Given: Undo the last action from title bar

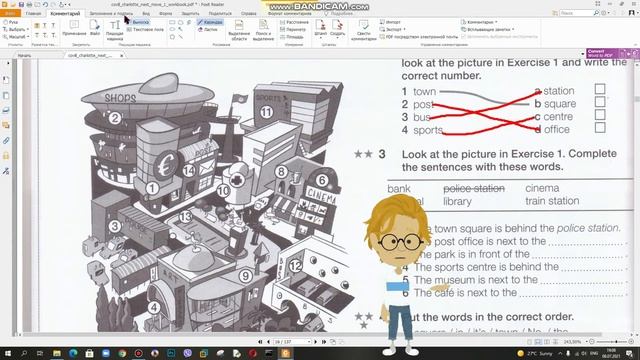Looking at the screenshot, I should click(45, 4).
